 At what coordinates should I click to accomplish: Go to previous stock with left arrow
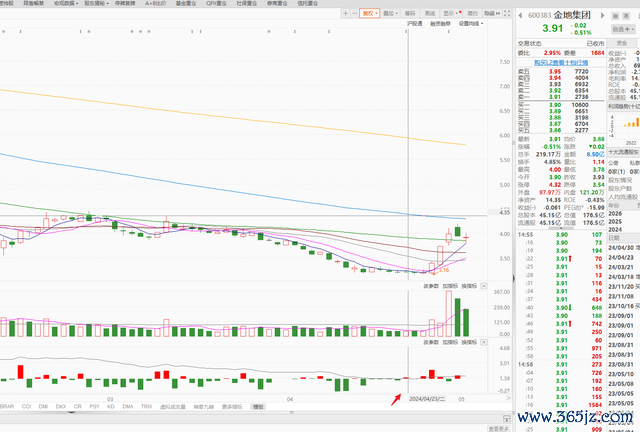coord(522,14)
